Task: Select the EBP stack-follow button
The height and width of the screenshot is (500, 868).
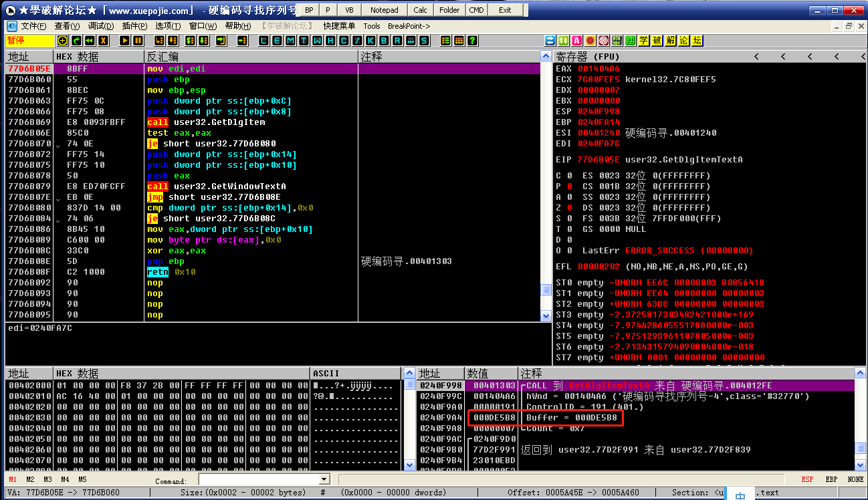Action: click(x=831, y=479)
